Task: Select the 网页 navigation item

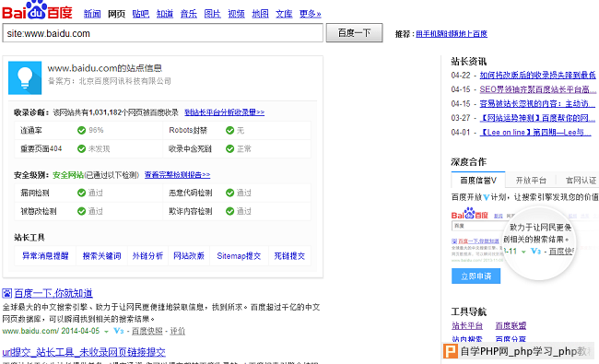Action: tap(116, 14)
